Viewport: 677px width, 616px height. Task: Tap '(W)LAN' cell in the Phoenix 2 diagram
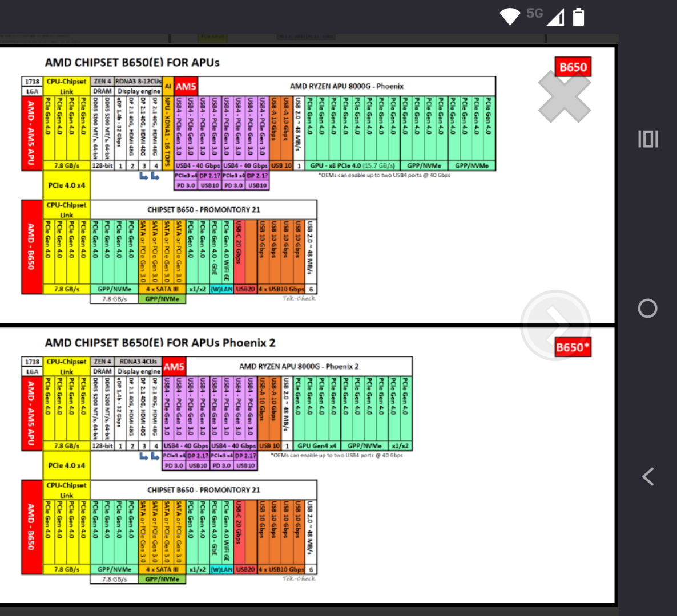pyautogui.click(x=221, y=569)
